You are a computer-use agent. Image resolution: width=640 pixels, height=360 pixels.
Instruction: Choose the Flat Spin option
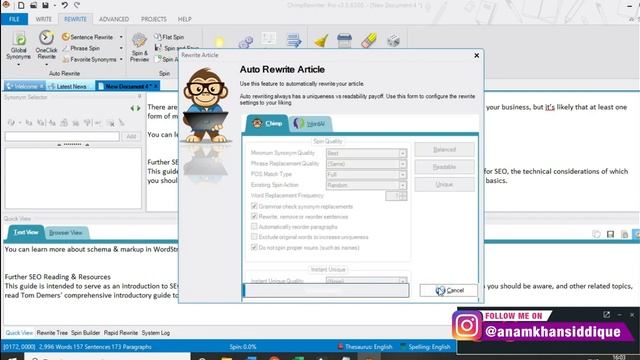pos(169,37)
